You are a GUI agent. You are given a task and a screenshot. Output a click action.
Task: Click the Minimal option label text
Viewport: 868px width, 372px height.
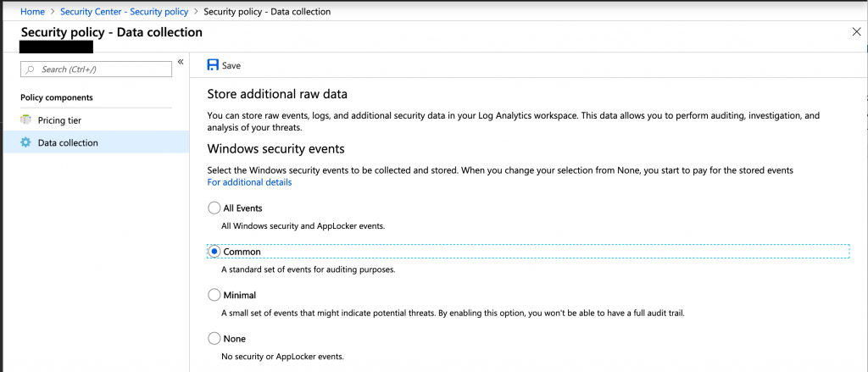point(240,295)
